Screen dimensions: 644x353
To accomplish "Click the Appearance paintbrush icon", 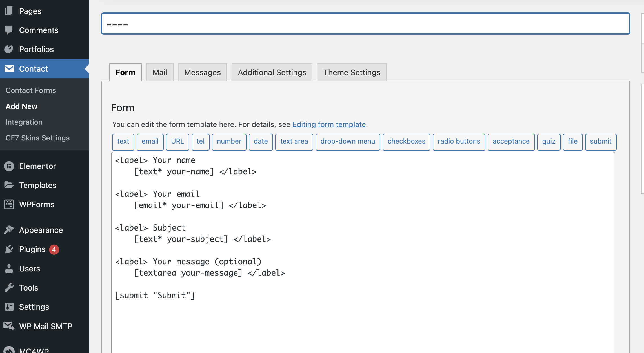I will tap(9, 230).
